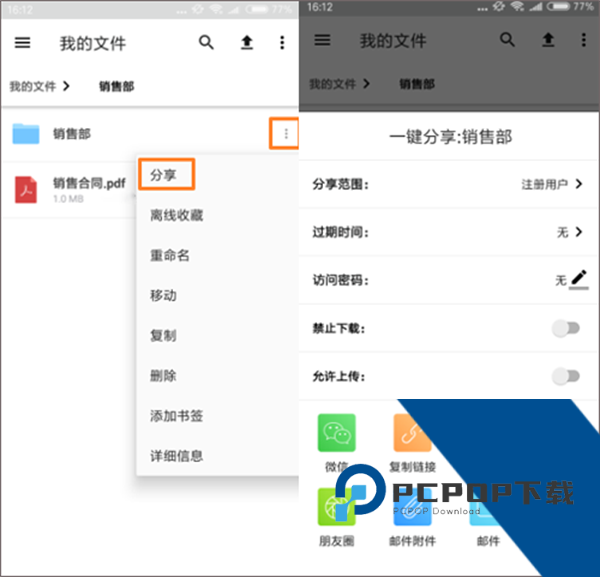Tap 允许上传 label

[339, 377]
